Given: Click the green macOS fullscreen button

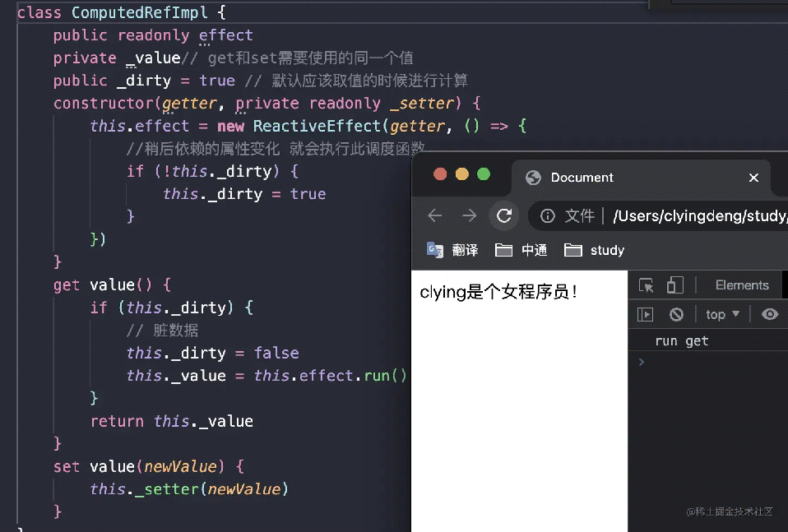Looking at the screenshot, I should pos(484,173).
